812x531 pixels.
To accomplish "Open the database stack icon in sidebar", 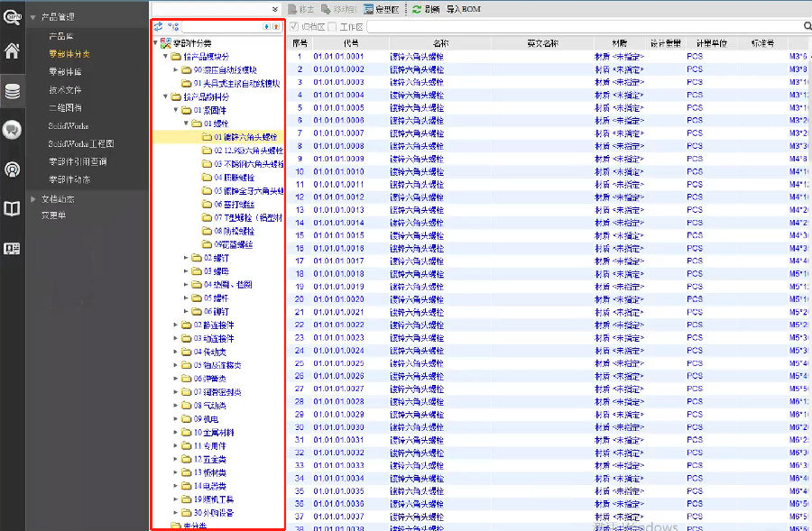I will click(12, 91).
